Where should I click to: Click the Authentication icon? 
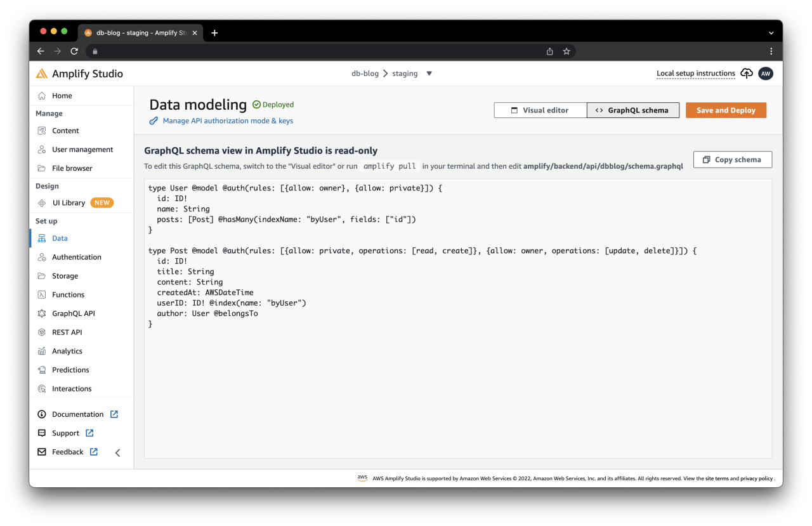42,257
